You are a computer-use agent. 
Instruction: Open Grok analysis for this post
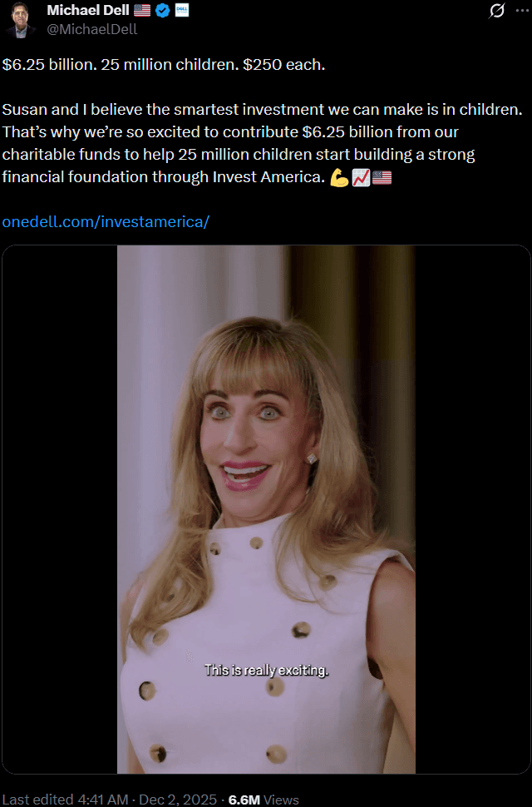tap(495, 12)
